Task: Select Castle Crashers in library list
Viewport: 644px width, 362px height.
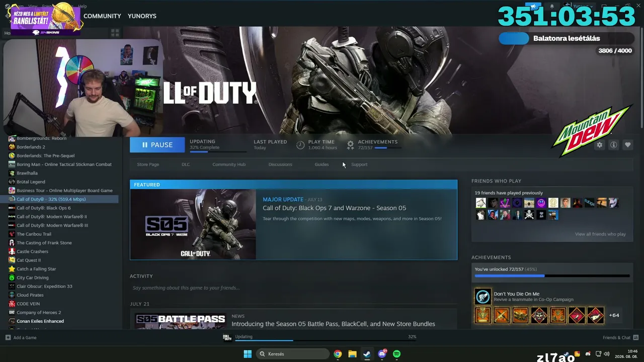Action: coord(32,251)
